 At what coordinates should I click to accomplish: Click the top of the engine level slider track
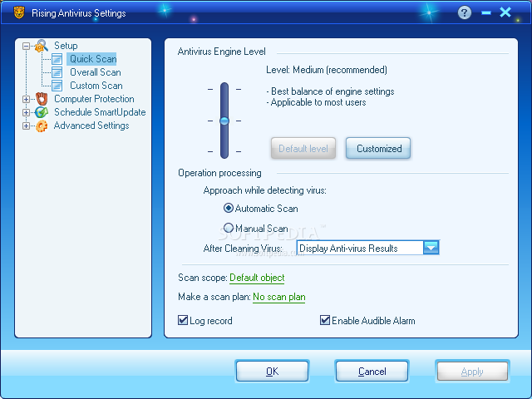(x=224, y=86)
